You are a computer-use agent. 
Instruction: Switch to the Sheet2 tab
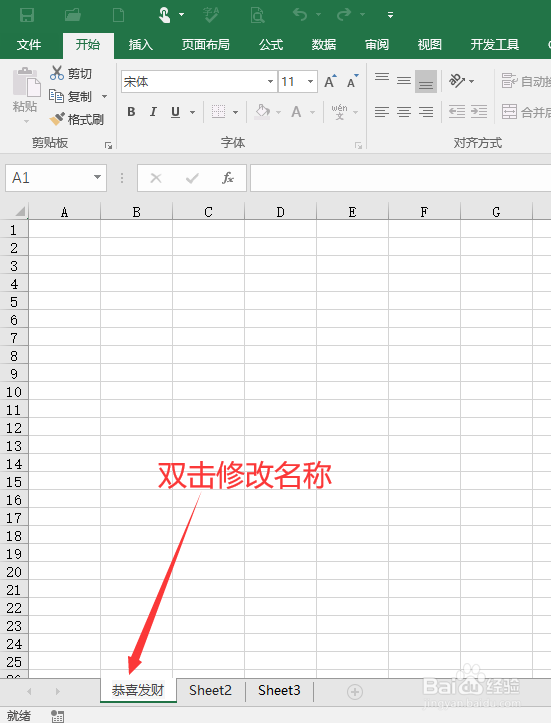click(210, 690)
